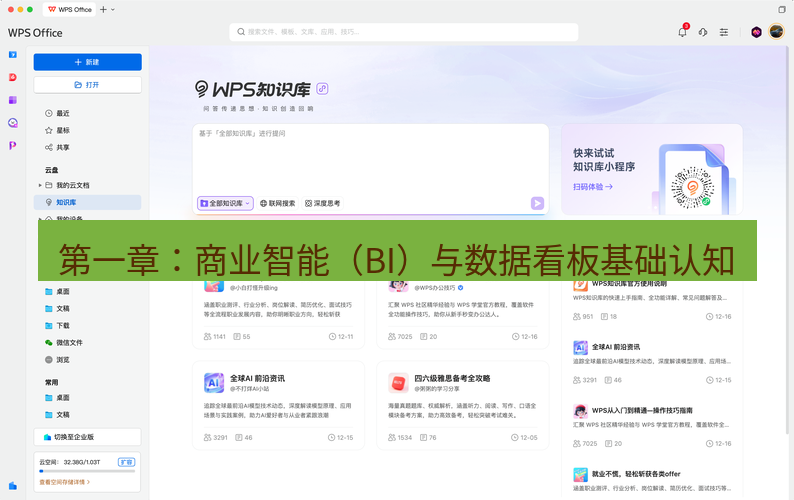Click the share icon beside 共享
Viewport: 794px width, 500px height.
click(x=49, y=147)
